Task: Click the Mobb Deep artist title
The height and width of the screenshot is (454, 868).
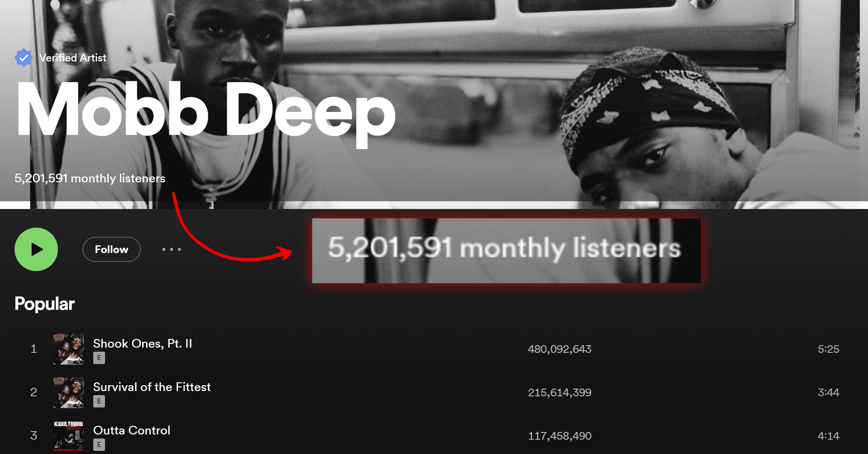Action: click(206, 111)
